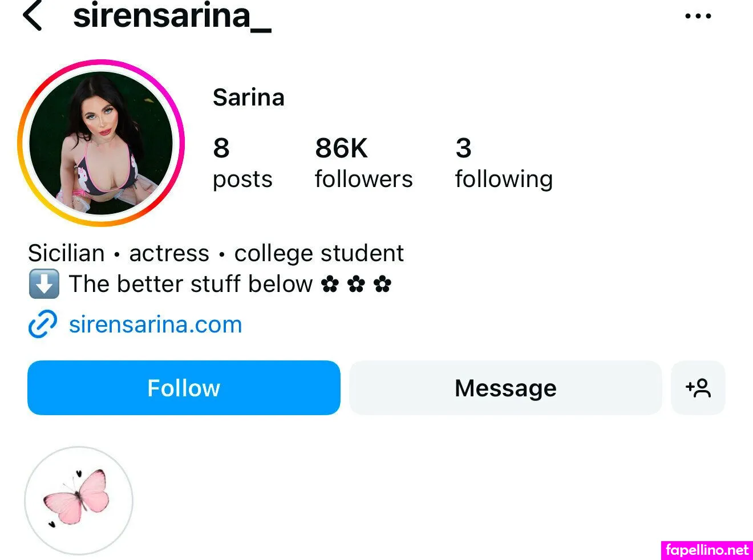Screen dimensions: 753x560
Task: Open the 3 following list
Action: [x=503, y=162]
